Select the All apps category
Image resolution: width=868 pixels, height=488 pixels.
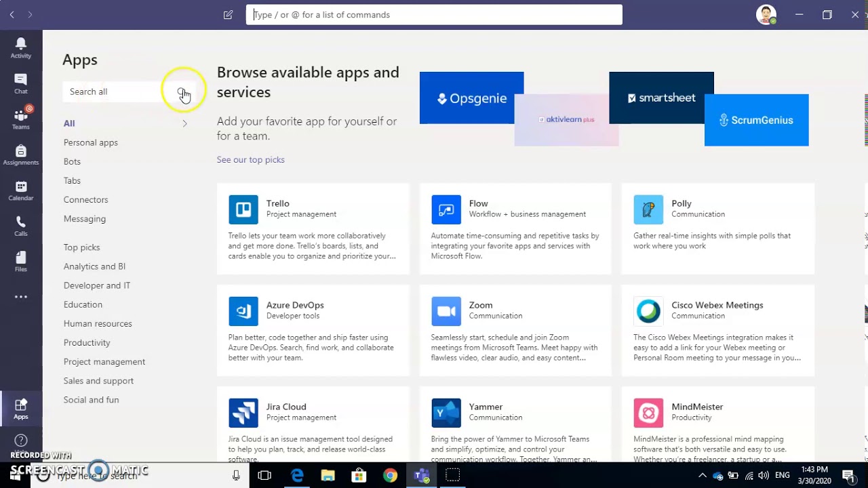(x=69, y=123)
